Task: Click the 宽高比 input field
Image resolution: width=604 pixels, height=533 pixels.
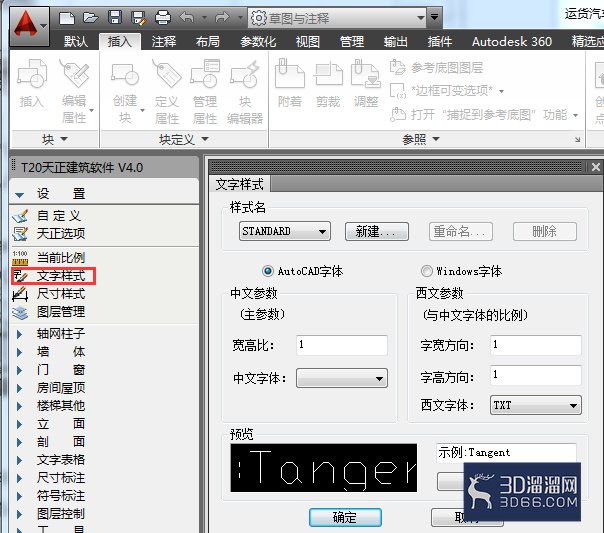Action: click(x=342, y=345)
